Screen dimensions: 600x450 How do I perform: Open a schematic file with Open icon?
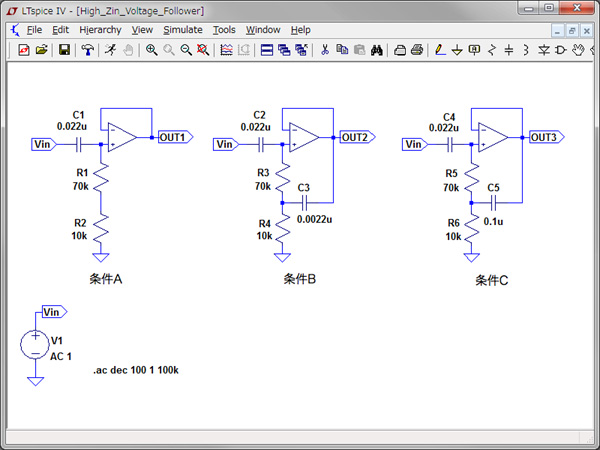pyautogui.click(x=41, y=50)
